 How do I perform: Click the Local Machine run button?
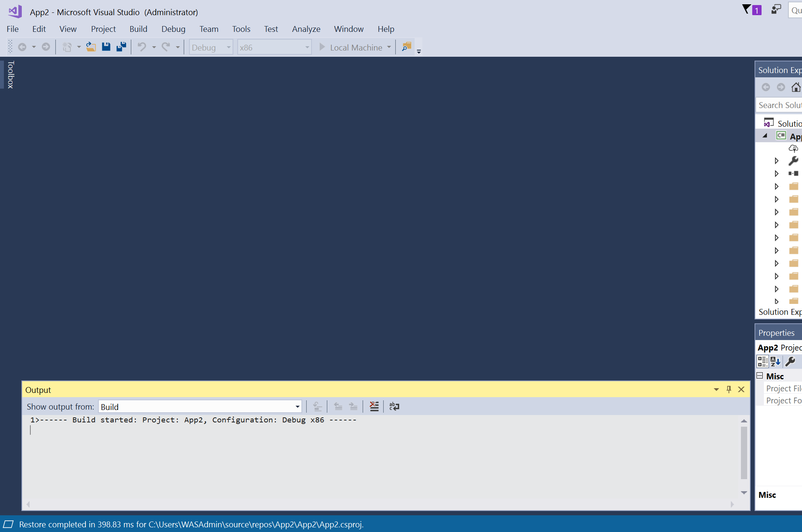350,47
